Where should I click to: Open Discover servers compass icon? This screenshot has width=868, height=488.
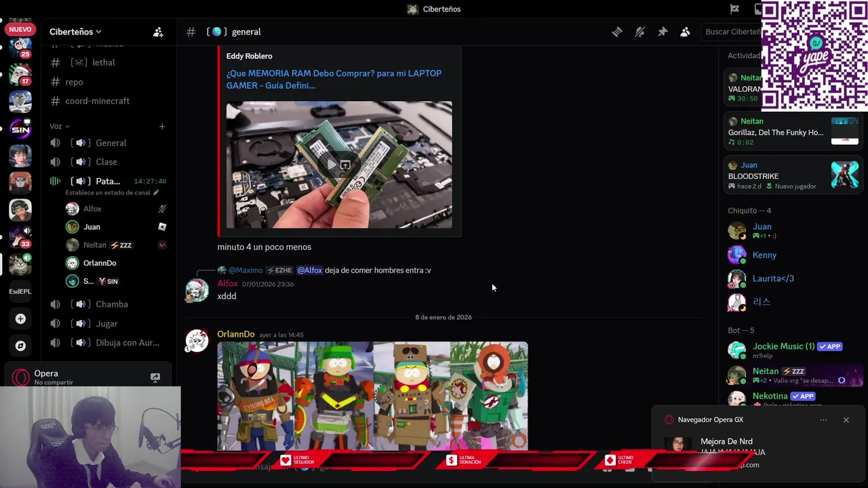pos(20,346)
